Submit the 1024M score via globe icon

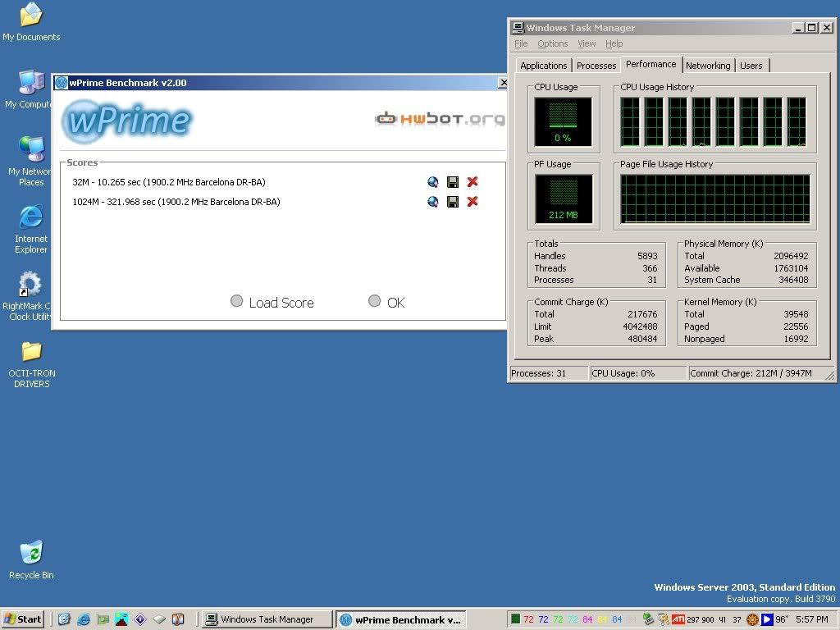[433, 202]
